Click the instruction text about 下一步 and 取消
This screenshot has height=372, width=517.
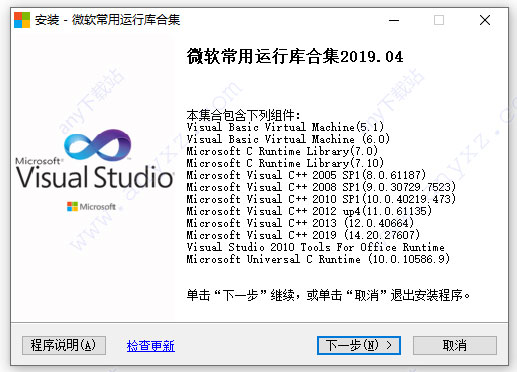328,295
